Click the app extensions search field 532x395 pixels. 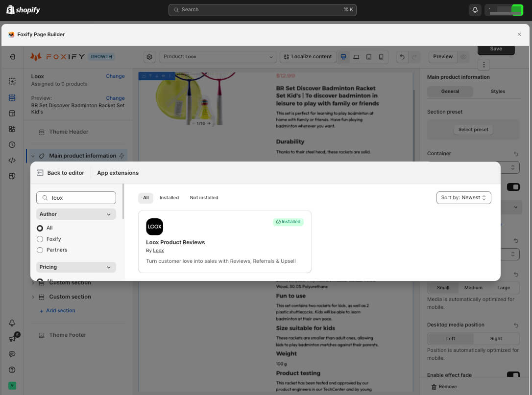(81, 198)
